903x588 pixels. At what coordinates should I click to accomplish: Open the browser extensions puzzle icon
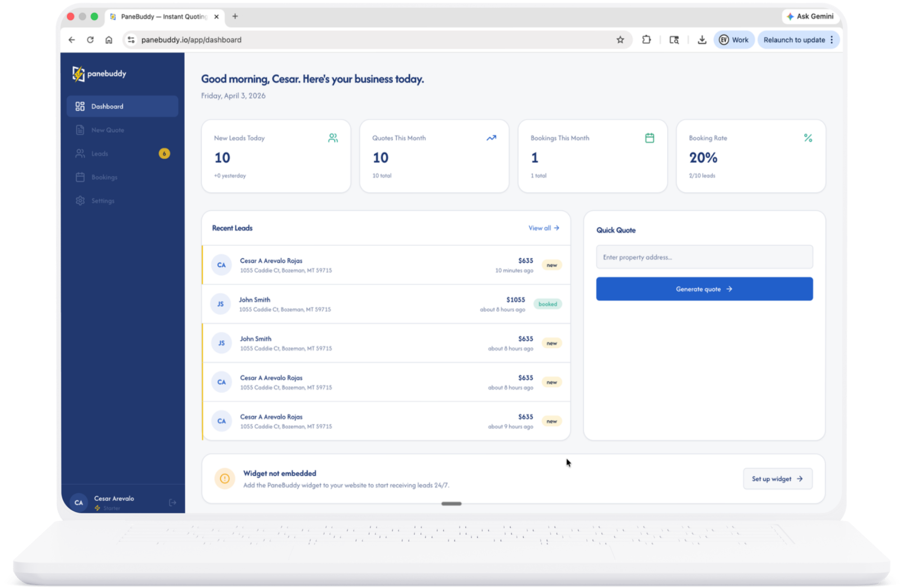coord(647,40)
